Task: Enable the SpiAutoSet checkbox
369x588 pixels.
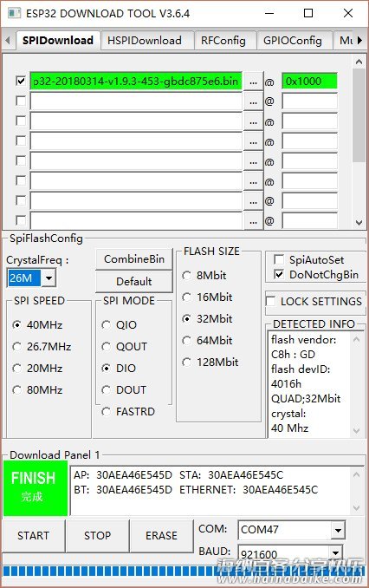Action: click(279, 259)
